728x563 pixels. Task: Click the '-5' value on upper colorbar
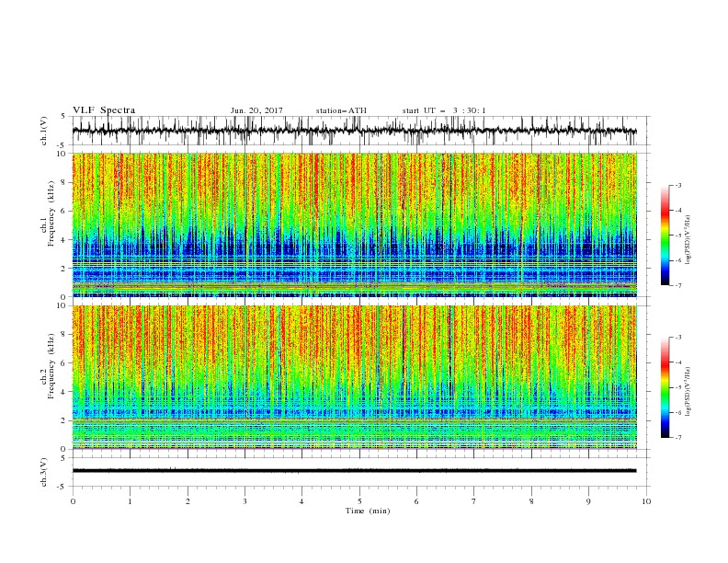(677, 236)
